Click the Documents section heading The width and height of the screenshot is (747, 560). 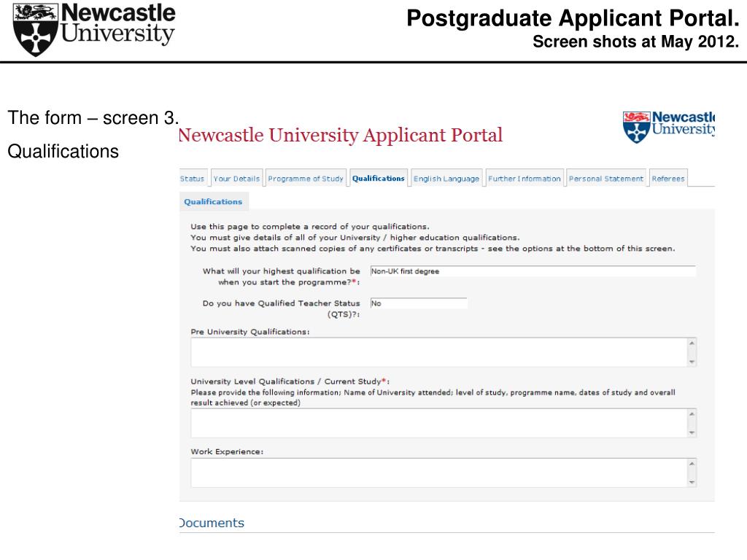pyautogui.click(x=212, y=523)
